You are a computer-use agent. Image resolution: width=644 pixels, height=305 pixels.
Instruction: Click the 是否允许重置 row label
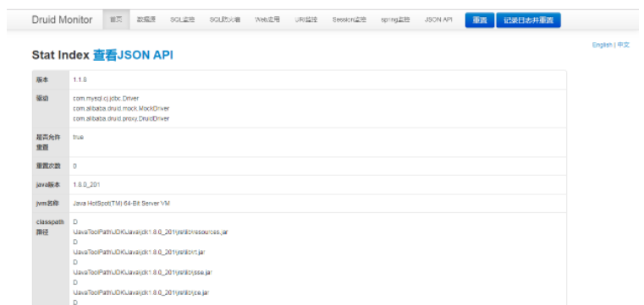click(x=48, y=142)
